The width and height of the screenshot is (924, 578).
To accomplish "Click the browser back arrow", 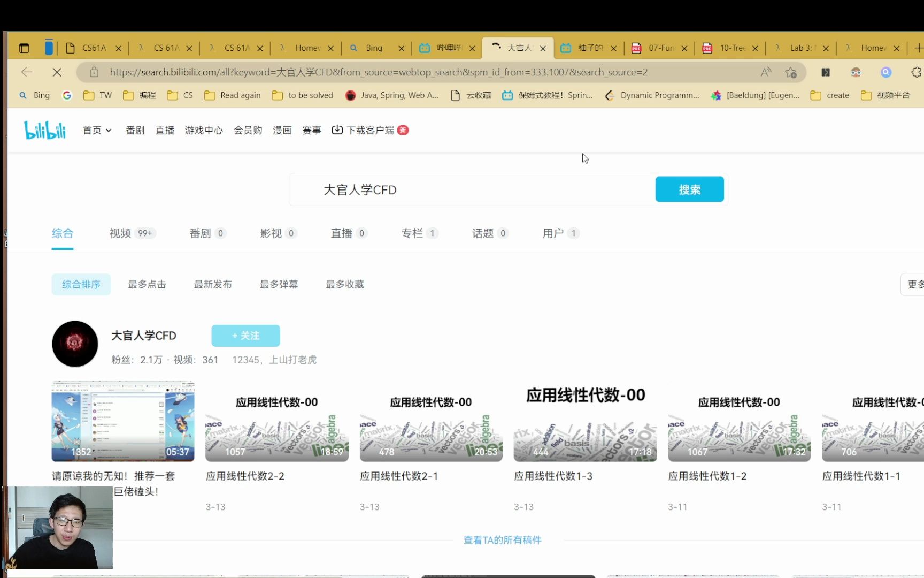I will pyautogui.click(x=27, y=72).
